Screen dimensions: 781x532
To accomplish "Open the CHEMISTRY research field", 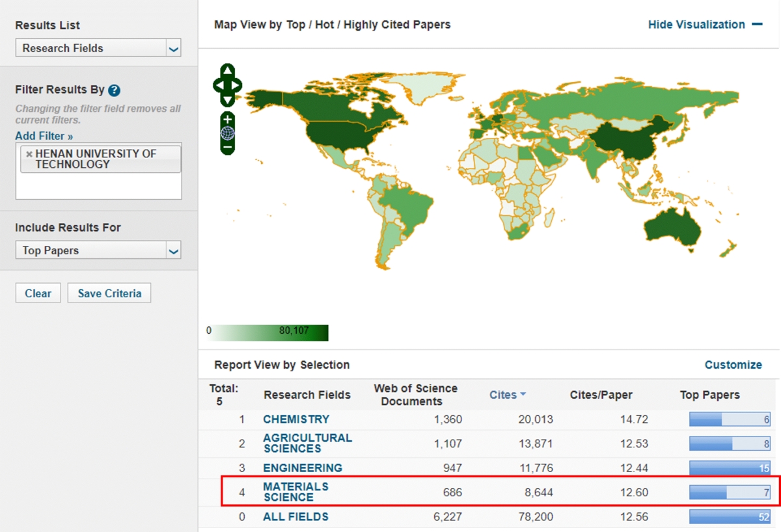I will [x=296, y=419].
